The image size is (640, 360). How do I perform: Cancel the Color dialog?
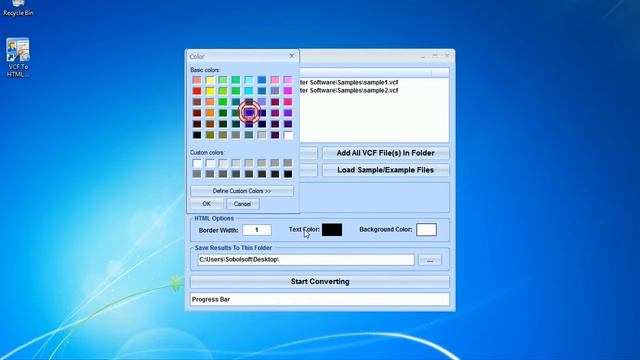pyautogui.click(x=242, y=204)
